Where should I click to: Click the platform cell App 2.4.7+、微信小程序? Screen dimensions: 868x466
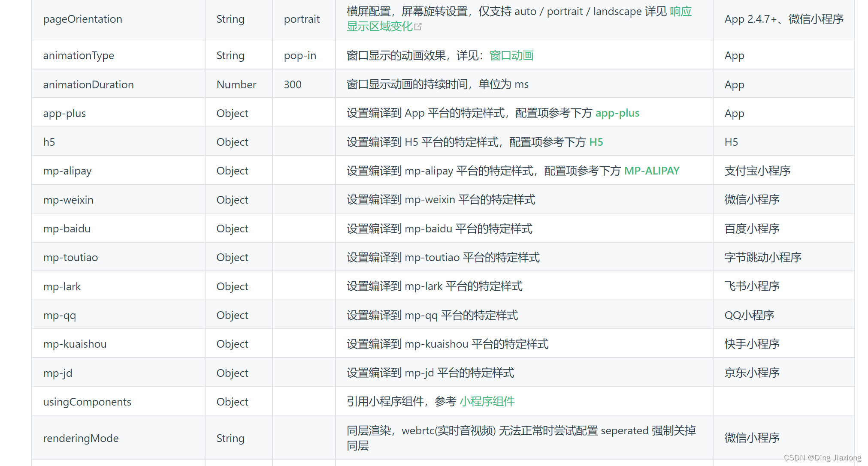pyautogui.click(x=784, y=19)
